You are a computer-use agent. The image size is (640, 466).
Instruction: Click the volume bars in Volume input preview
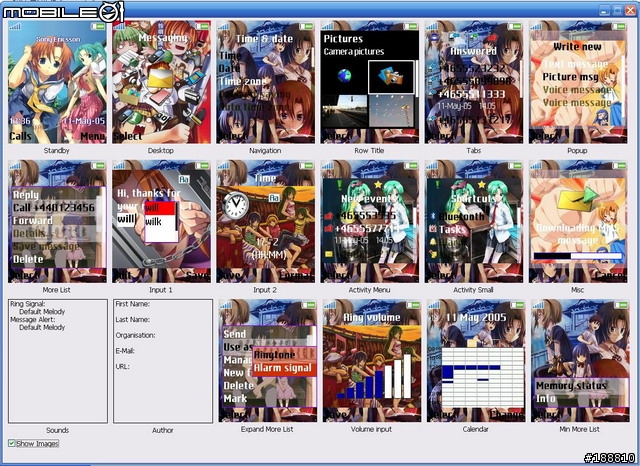coord(374,377)
